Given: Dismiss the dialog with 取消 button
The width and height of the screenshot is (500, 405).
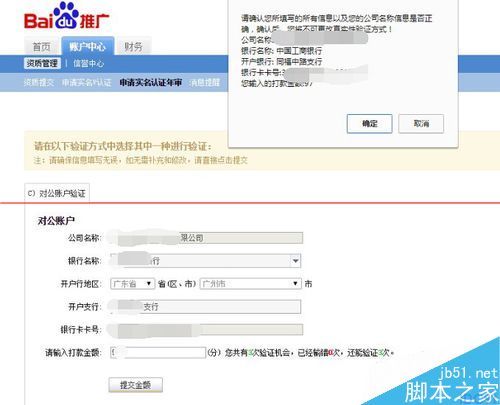Looking at the screenshot, I should pyautogui.click(x=421, y=124).
